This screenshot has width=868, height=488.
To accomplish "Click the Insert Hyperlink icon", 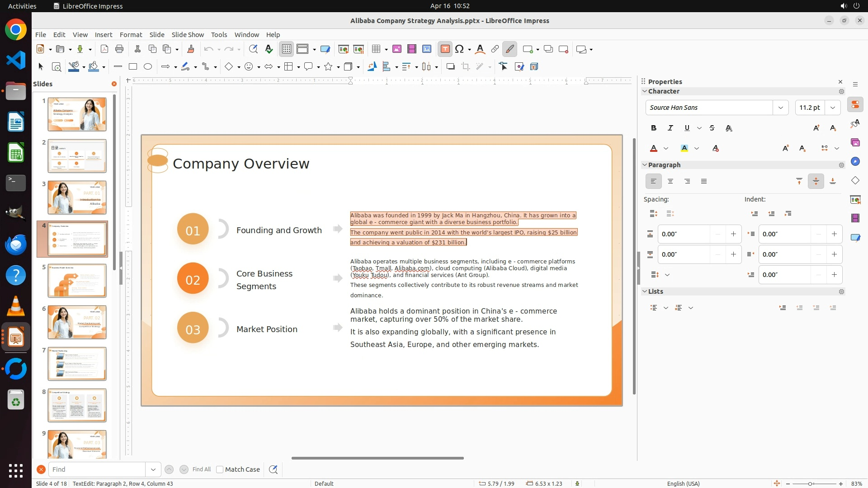I will tap(495, 49).
